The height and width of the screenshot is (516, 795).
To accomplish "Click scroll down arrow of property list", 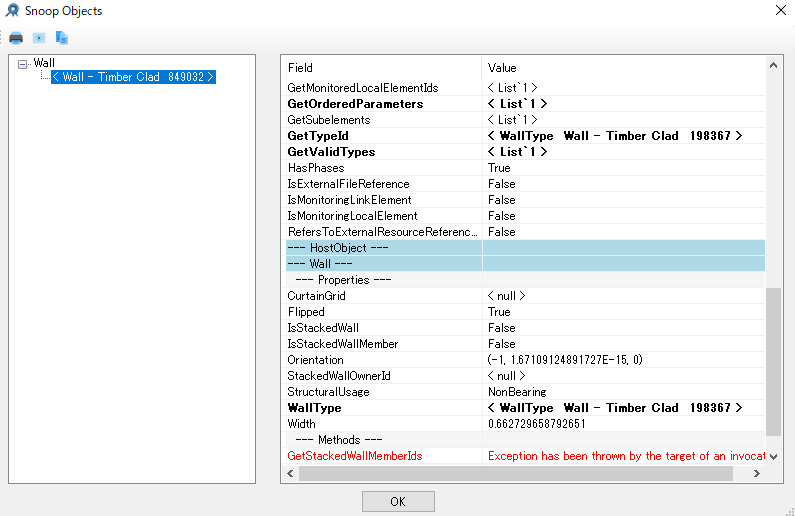I will click(x=773, y=457).
